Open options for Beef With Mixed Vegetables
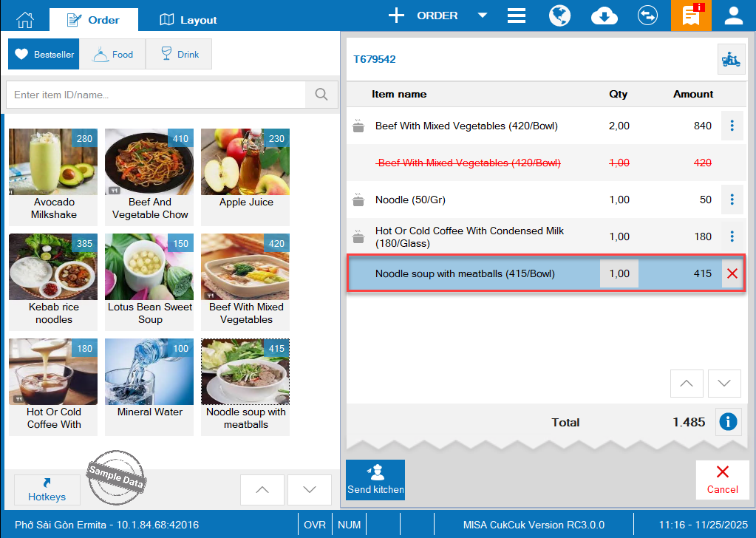The image size is (756, 538). [732, 126]
